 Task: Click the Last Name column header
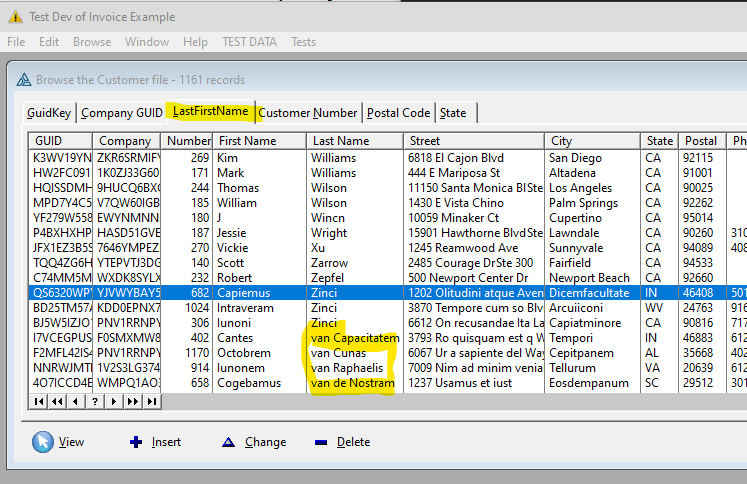tap(340, 141)
